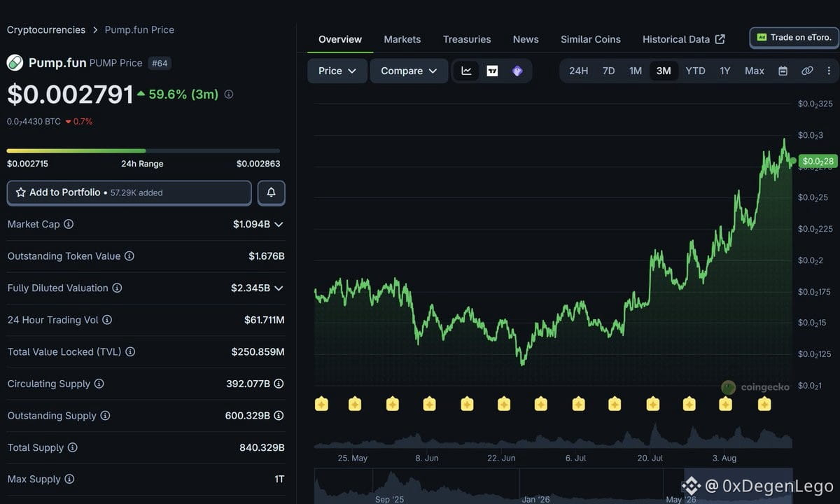
Task: Open the Historical Data tab
Action: [684, 39]
